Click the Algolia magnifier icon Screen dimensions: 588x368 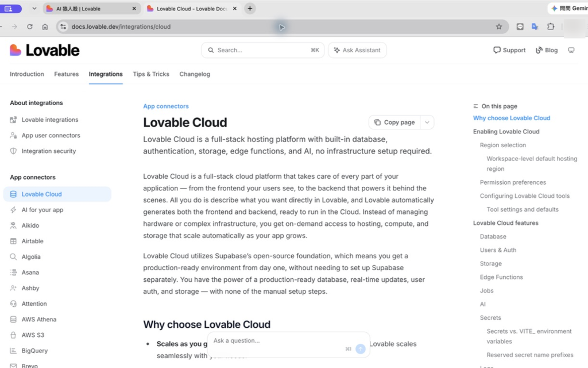(x=13, y=257)
